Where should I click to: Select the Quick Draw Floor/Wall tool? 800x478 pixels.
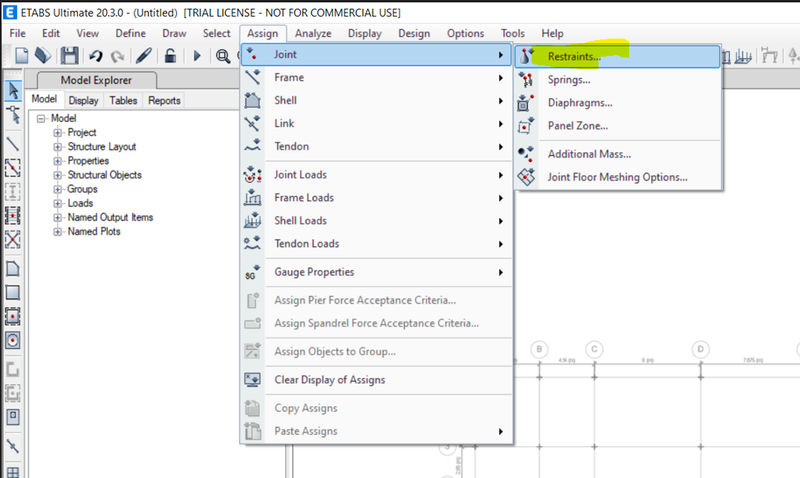[x=13, y=316]
